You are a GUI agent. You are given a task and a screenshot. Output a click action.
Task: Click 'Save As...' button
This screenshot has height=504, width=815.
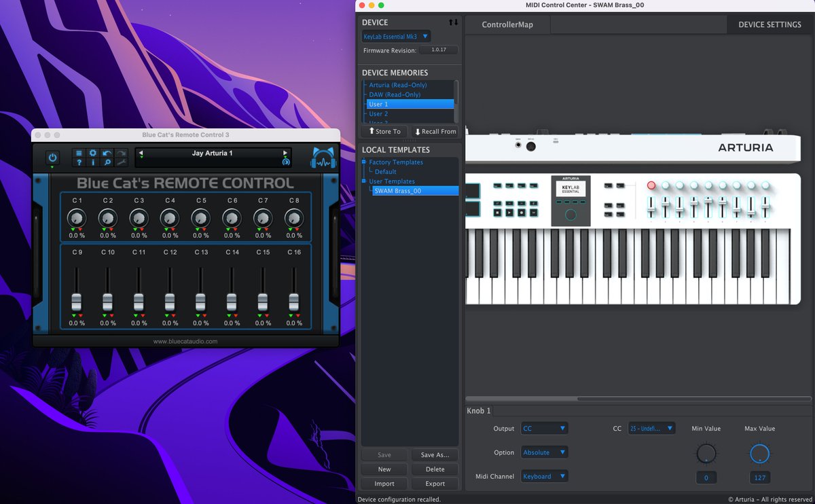pos(435,455)
